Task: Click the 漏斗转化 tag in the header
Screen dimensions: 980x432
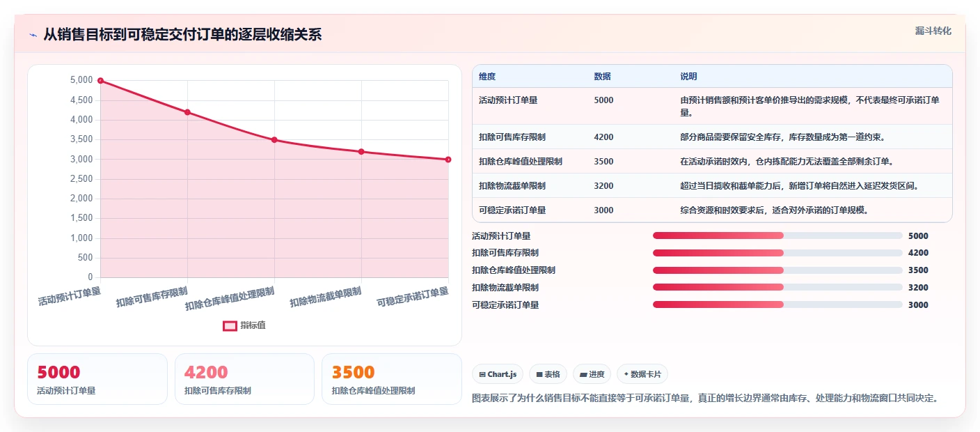Action: click(933, 31)
